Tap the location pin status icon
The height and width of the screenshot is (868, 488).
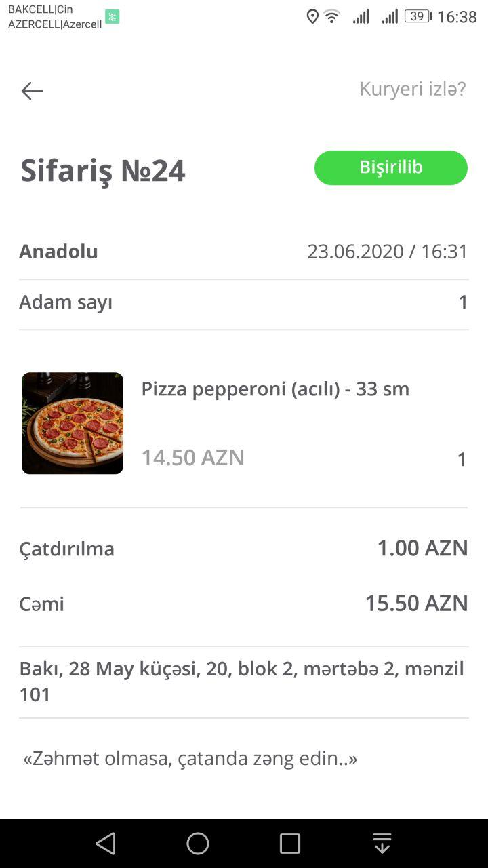point(312,17)
